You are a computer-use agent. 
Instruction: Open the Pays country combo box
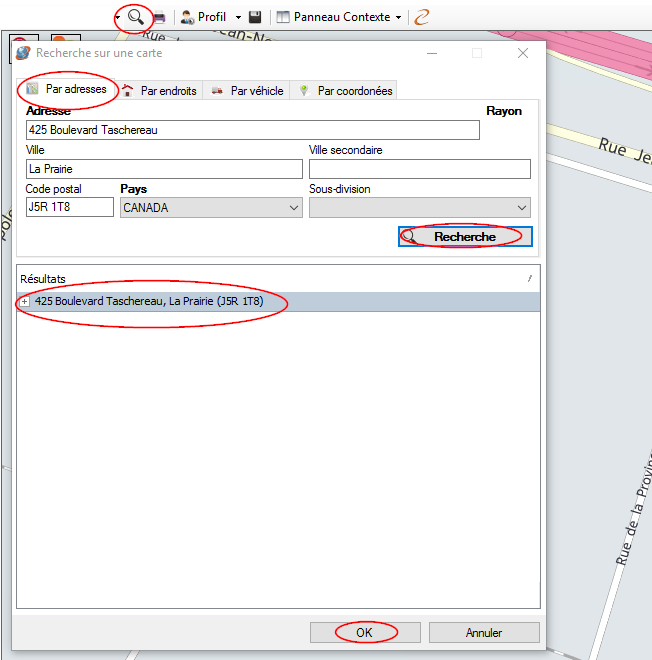point(211,208)
